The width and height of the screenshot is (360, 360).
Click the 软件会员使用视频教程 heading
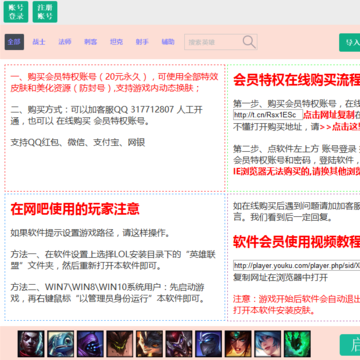coord(296,242)
